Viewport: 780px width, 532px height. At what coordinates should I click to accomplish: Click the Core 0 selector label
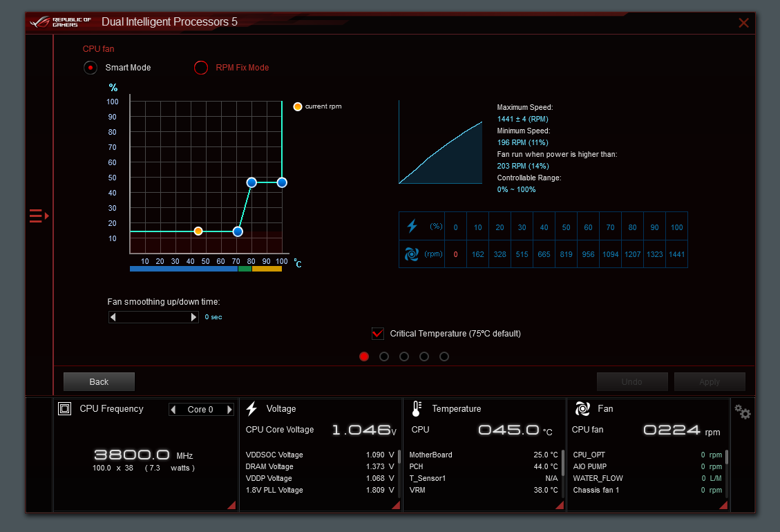[x=200, y=410]
